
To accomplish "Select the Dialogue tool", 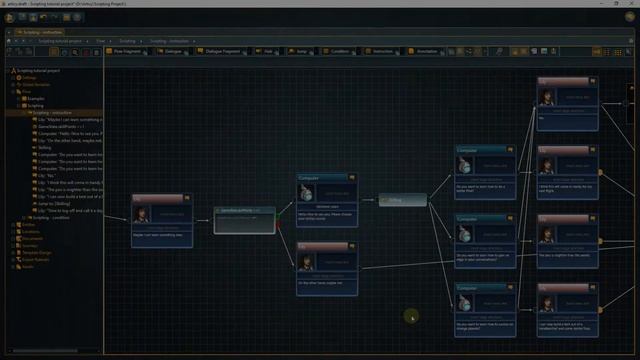I will 173,51.
